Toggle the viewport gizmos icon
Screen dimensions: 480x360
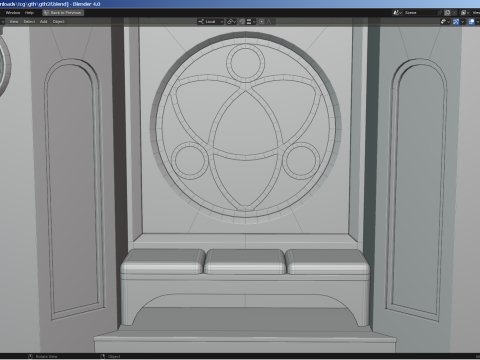[x=456, y=22]
